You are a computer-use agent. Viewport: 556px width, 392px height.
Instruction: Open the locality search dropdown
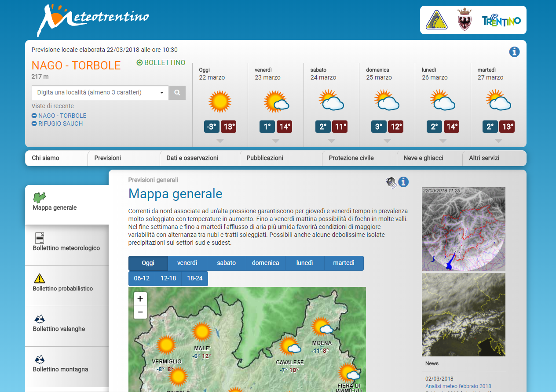click(100, 93)
